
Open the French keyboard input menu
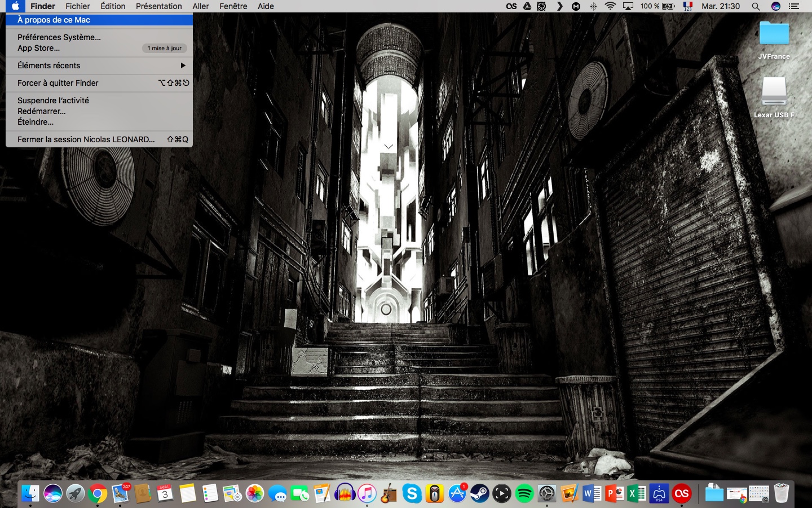pos(688,6)
